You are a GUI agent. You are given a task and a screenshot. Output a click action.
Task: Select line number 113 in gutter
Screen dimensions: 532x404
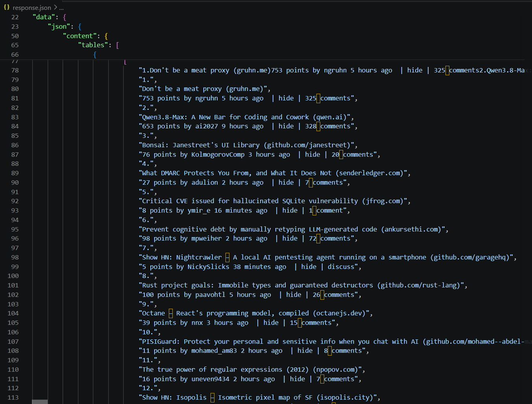pyautogui.click(x=13, y=398)
